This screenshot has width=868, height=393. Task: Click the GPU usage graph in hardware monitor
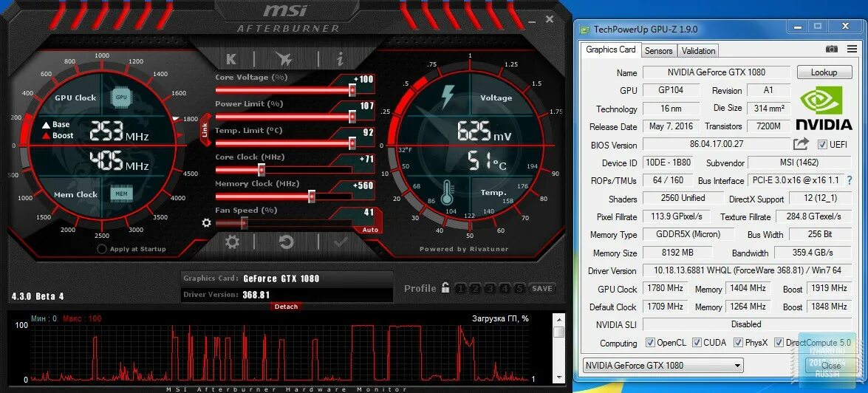[x=279, y=352]
